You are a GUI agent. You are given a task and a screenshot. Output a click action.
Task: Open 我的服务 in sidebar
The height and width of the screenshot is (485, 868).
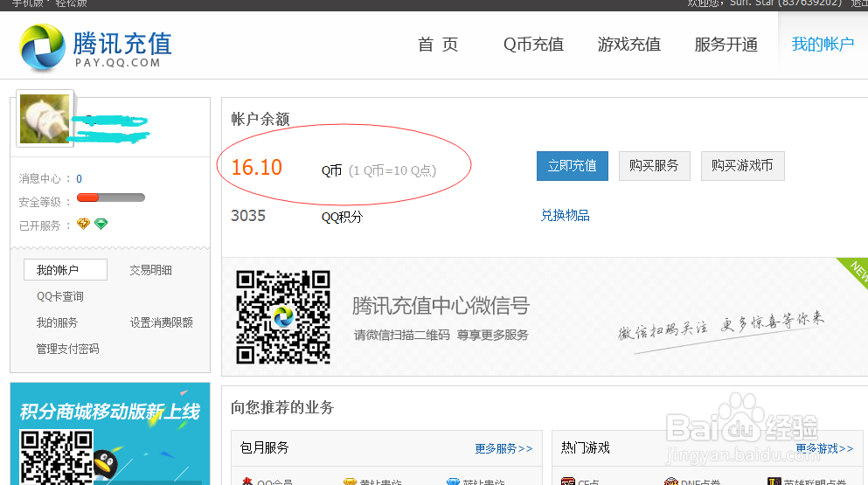pos(57,322)
